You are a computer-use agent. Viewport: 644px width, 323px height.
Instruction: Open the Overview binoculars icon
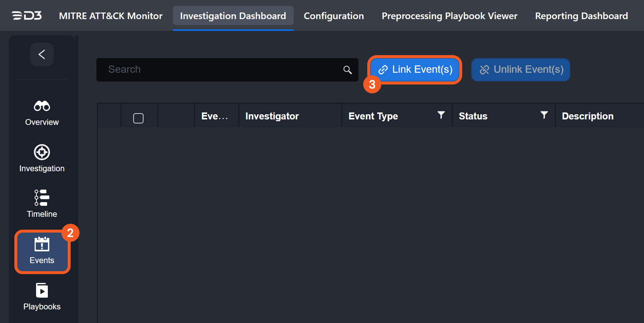pos(42,106)
